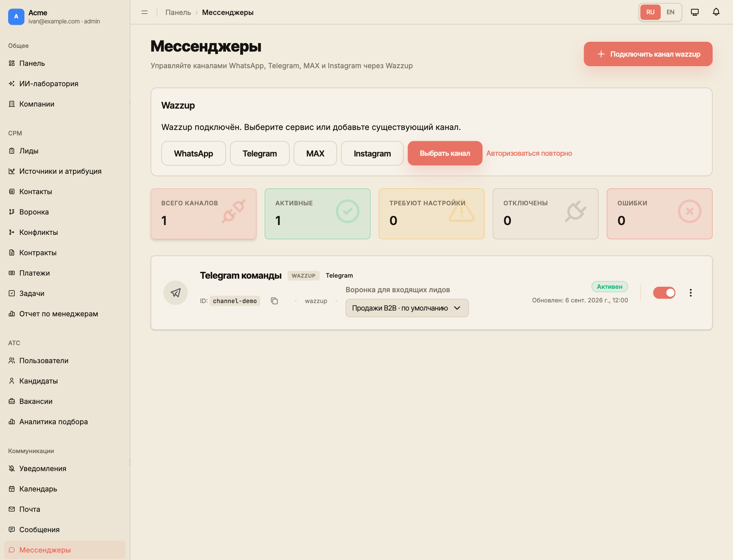Open Аналитика подбора in sidebar
The height and width of the screenshot is (560, 733).
click(65, 422)
